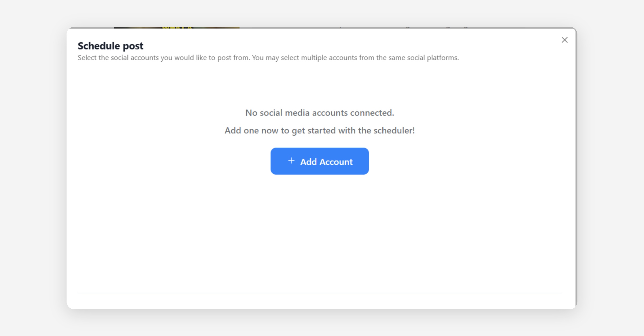Click the "Schedule post" heading
This screenshot has height=336, width=644.
(x=110, y=46)
